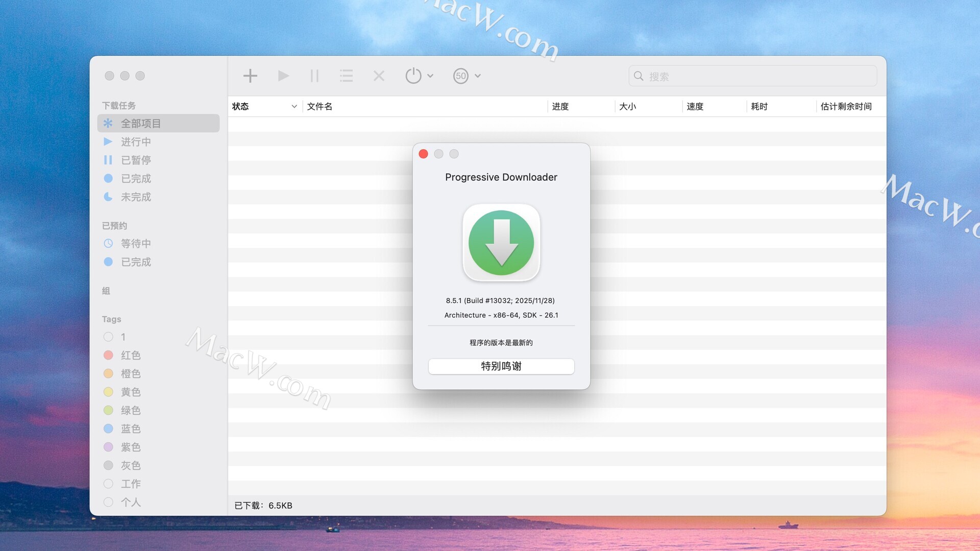The height and width of the screenshot is (551, 980).
Task: Click the list queue toolbar icon
Action: [x=347, y=76]
